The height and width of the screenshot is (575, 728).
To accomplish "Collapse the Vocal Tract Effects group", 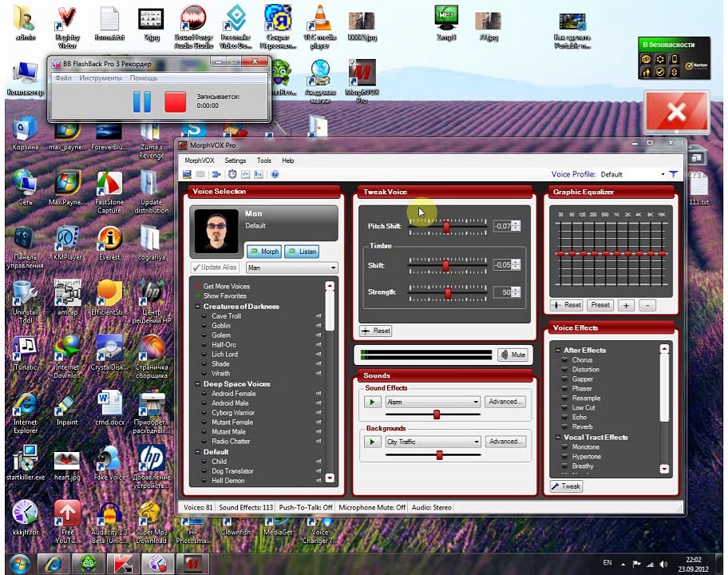I will [558, 437].
